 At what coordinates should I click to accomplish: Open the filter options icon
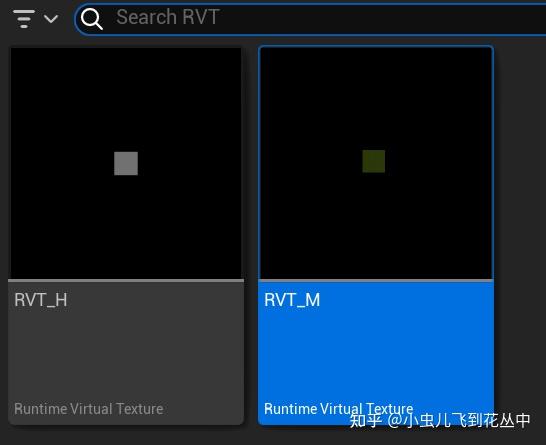(x=24, y=19)
